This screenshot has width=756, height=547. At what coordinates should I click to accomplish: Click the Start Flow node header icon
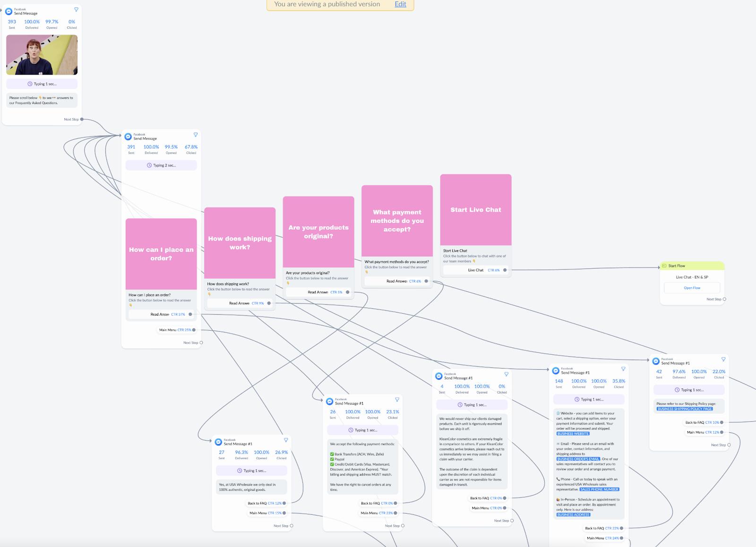[x=664, y=266]
